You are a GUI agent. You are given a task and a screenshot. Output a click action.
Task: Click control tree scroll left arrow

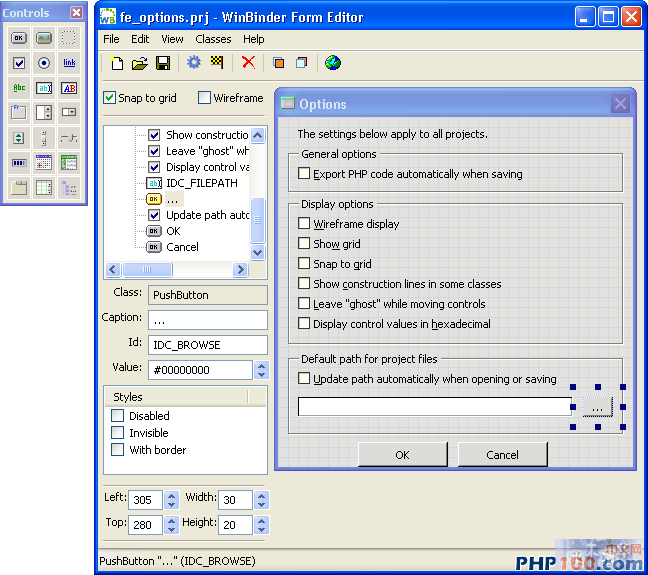point(113,270)
